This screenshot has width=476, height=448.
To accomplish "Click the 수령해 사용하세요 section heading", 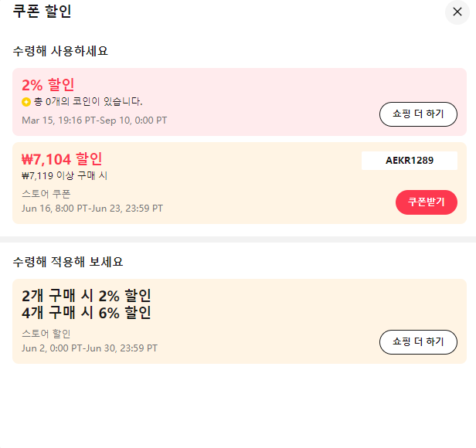I will click(x=60, y=51).
